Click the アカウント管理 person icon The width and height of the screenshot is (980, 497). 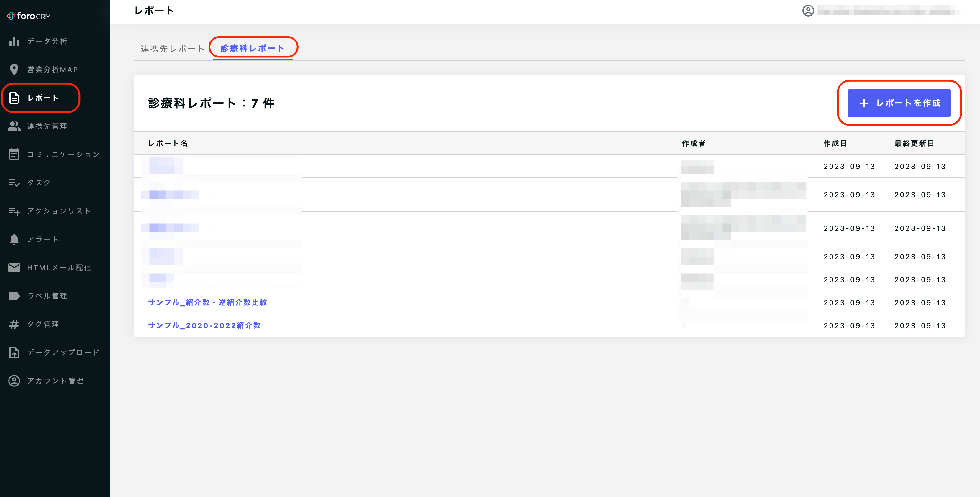click(x=14, y=381)
